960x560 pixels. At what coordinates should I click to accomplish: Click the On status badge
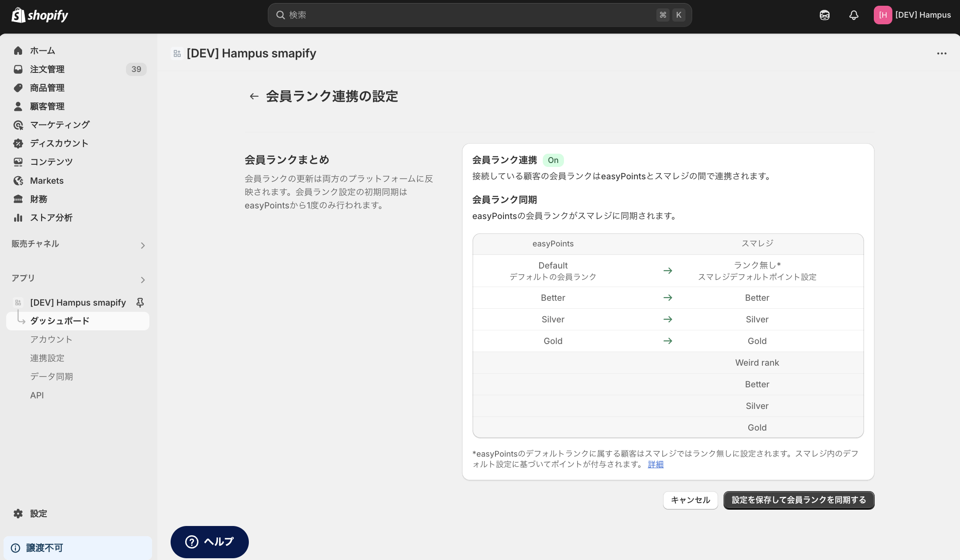553,160
